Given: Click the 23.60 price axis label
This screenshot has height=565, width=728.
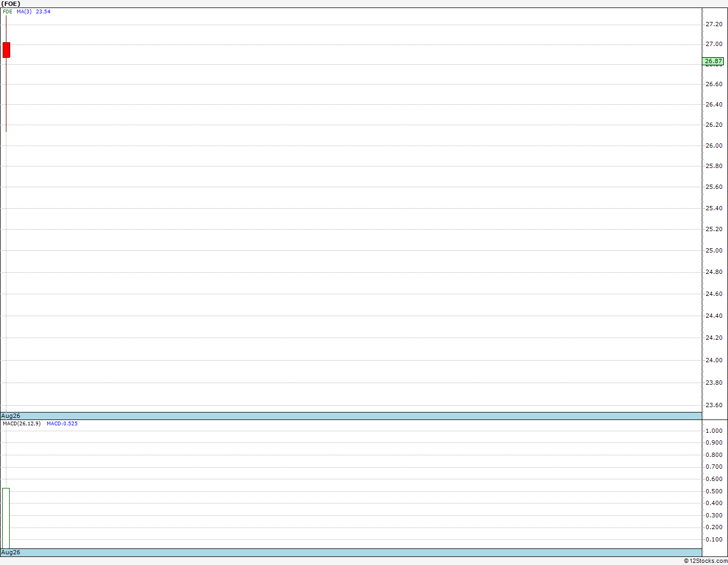Looking at the screenshot, I should tap(714, 405).
